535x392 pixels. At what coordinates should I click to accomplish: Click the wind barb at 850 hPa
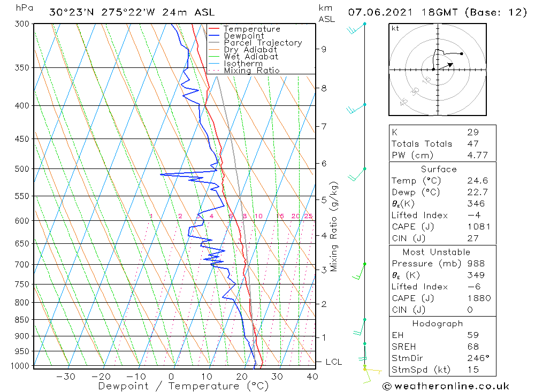(x=360, y=327)
